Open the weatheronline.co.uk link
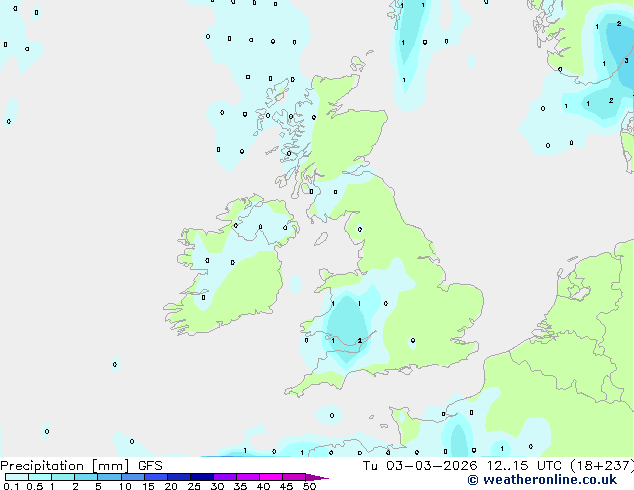The height and width of the screenshot is (490, 634). 542,480
